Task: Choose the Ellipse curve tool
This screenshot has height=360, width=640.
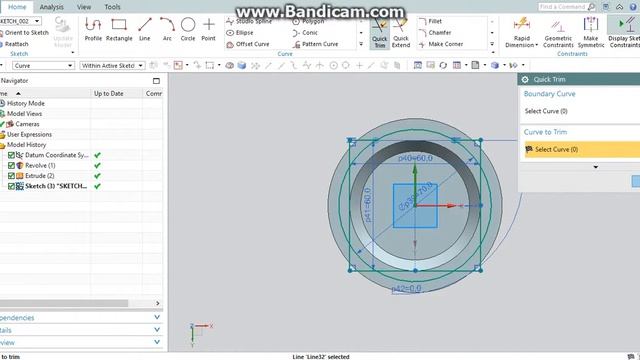Action: [x=240, y=33]
